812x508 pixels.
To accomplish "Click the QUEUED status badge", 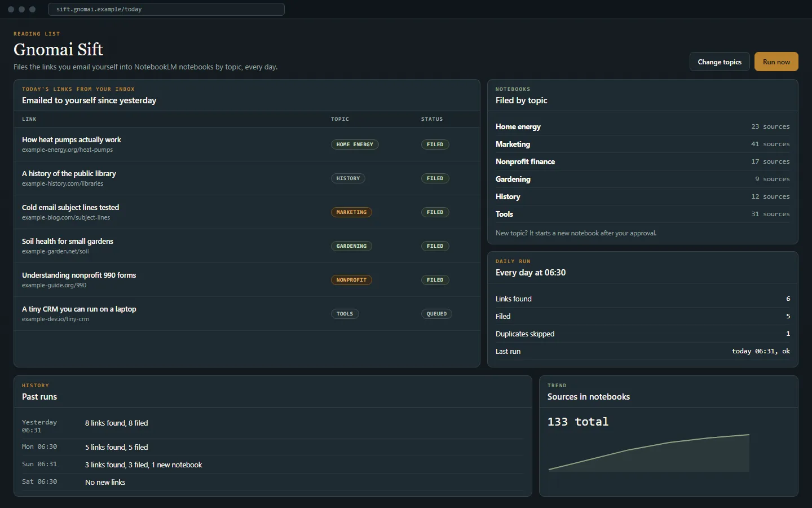I will [436, 314].
